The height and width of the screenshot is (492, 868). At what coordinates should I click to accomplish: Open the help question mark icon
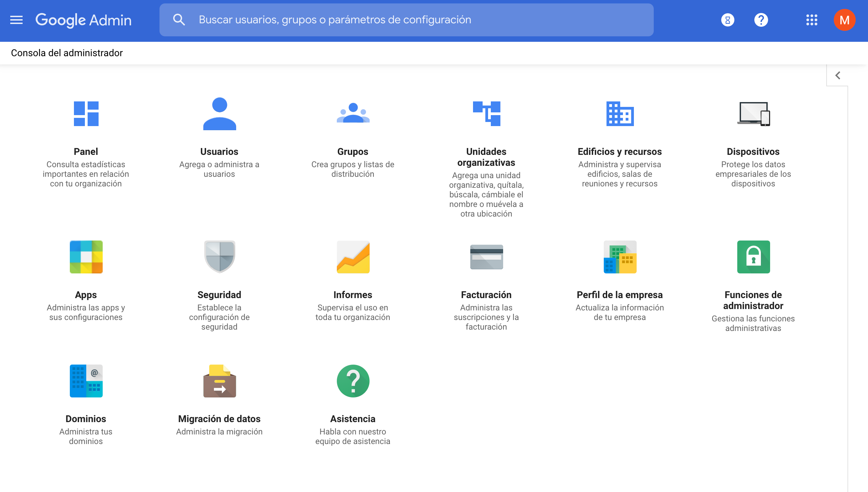761,20
